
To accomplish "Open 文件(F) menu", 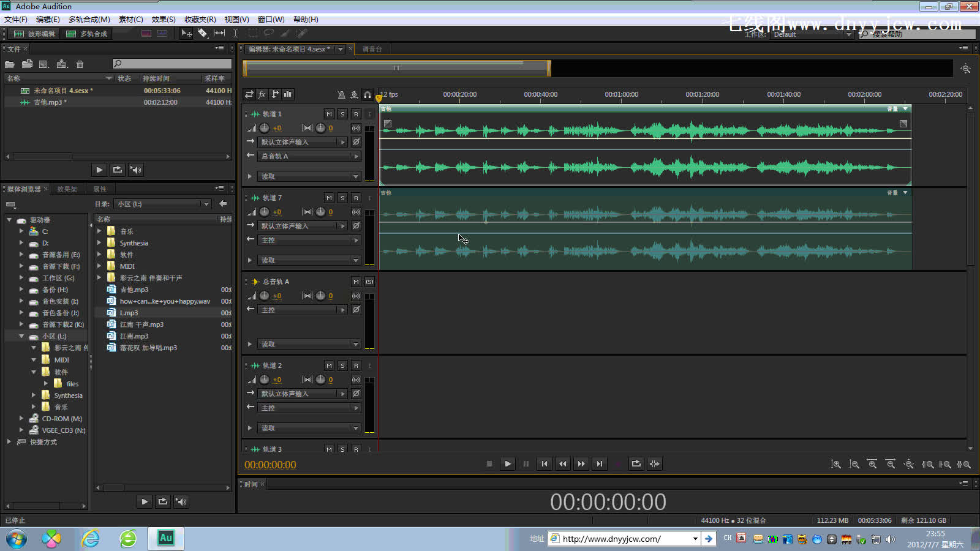I will [x=16, y=19].
